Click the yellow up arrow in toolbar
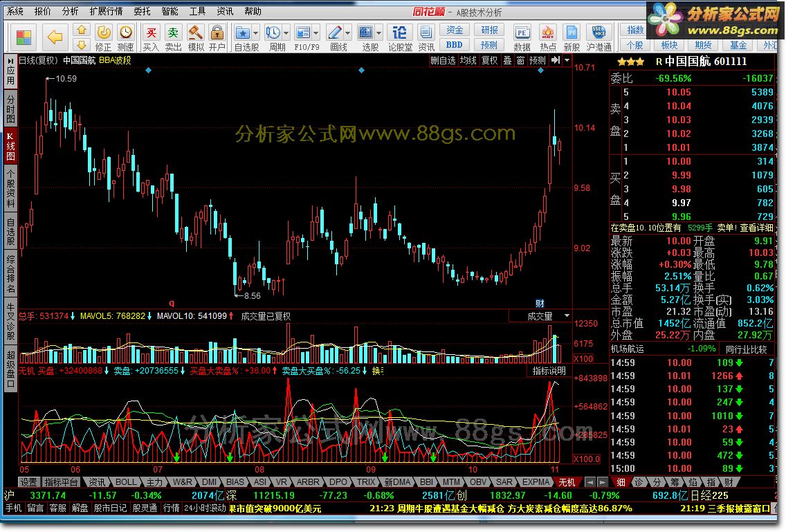Viewport: 786px width, 532px height. pos(81,30)
